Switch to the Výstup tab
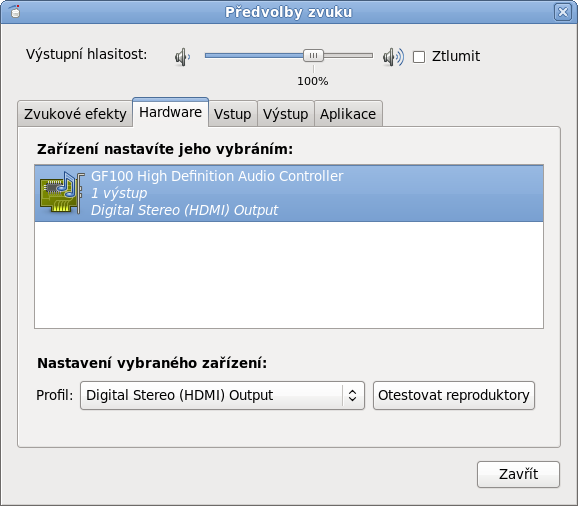The height and width of the screenshot is (506, 578). click(x=286, y=114)
